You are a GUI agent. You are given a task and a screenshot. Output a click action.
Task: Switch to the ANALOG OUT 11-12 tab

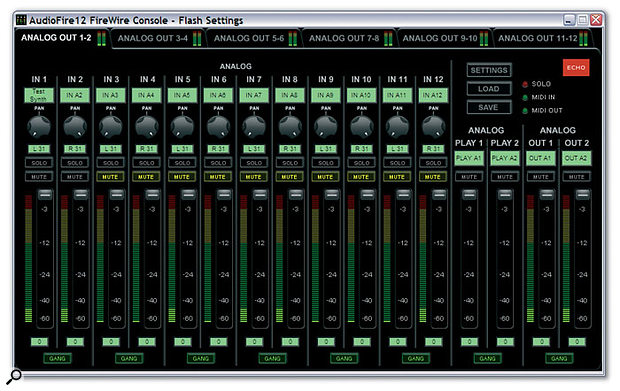pos(542,38)
